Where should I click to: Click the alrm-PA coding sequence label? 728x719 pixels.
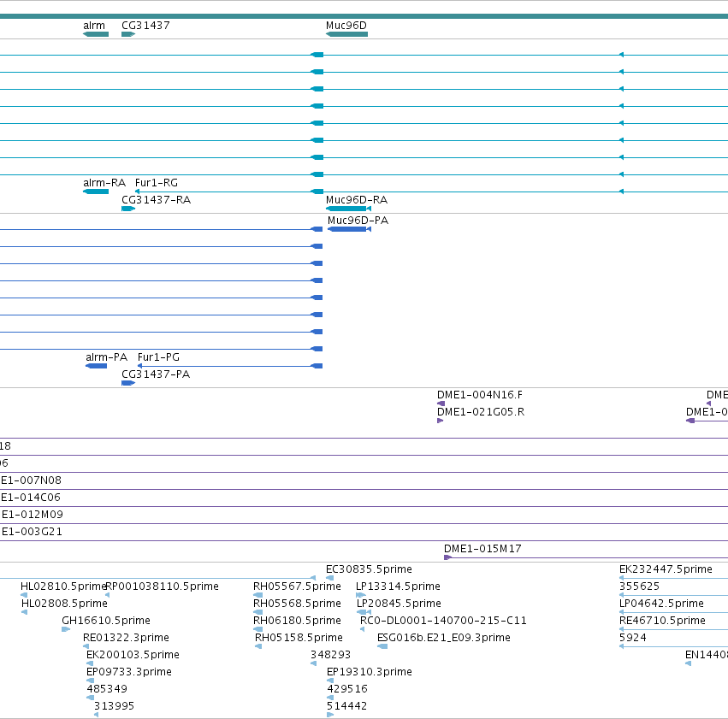coord(106,357)
